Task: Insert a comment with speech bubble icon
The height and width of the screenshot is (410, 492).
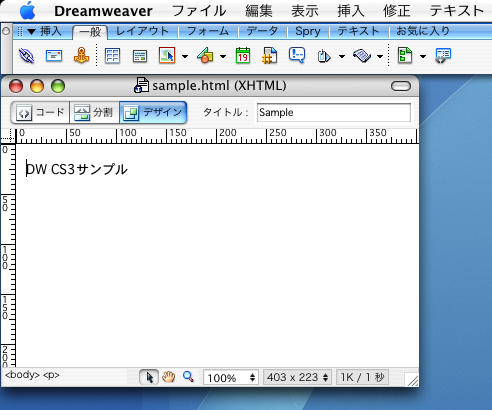Action: [x=297, y=55]
